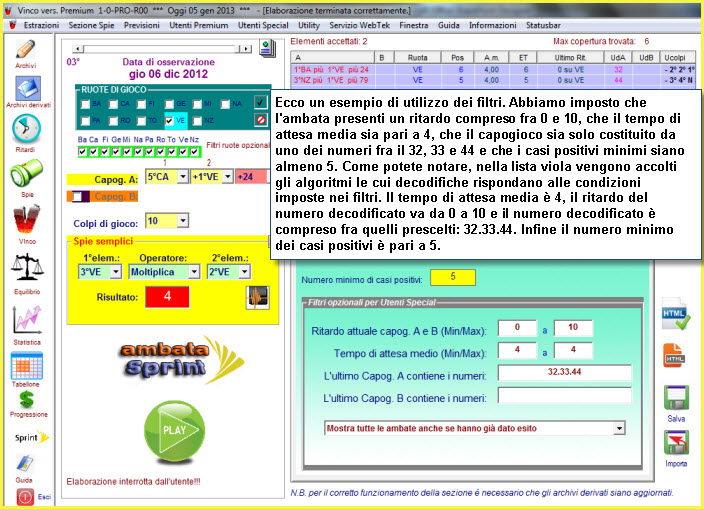Click the app icon in menu bar
704x509 pixels.
[x=13, y=26]
